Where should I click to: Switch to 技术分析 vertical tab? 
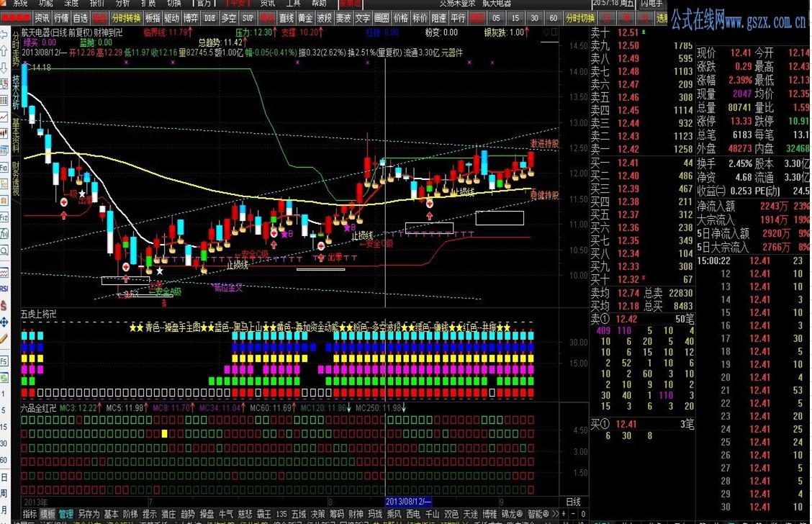tap(16, 92)
